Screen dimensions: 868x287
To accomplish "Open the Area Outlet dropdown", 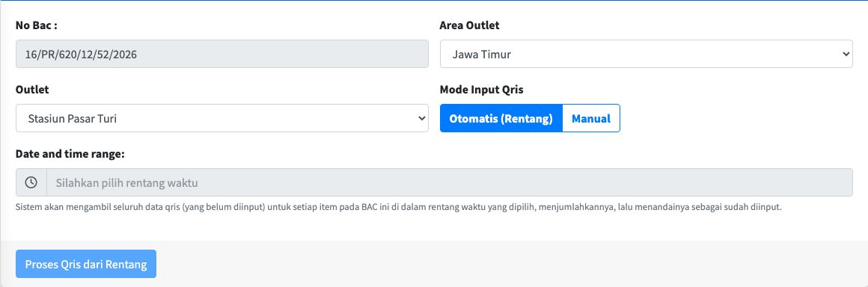I will 646,54.
